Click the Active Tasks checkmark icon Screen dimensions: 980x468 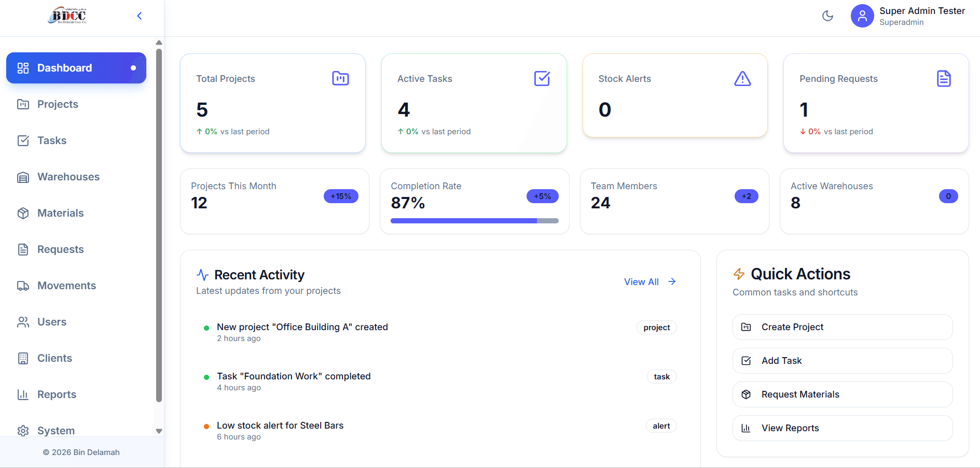[x=542, y=78]
